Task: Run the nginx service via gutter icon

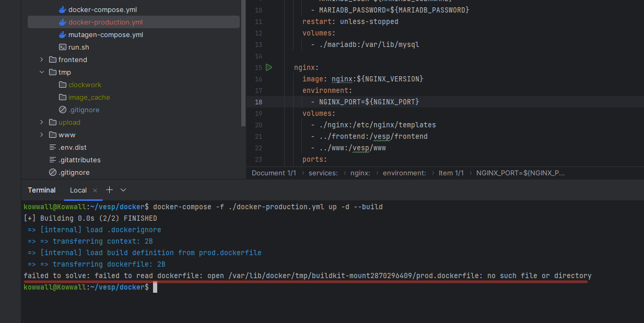Action: (269, 67)
